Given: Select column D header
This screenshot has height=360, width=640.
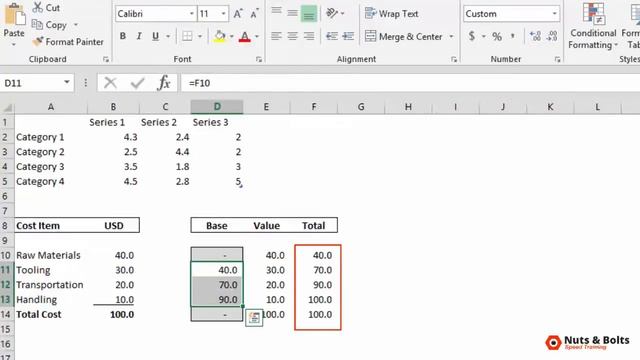Looking at the screenshot, I should point(217,107).
